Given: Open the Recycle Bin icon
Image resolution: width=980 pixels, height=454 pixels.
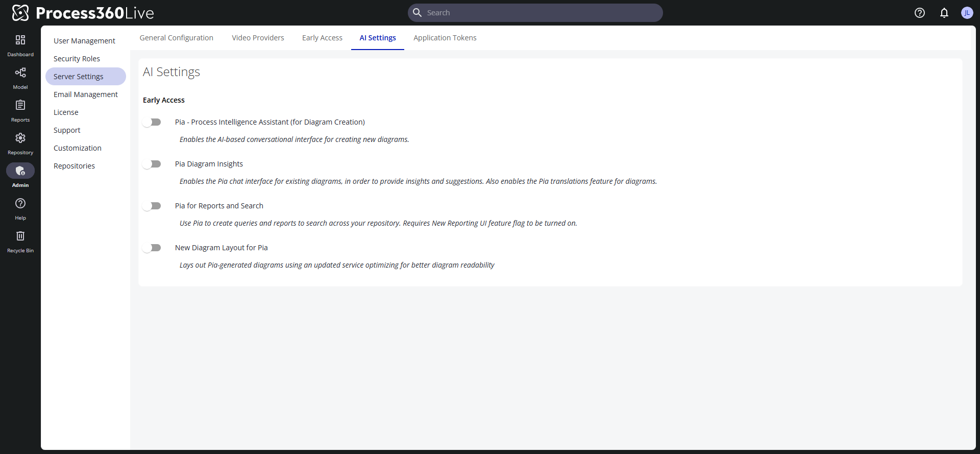Looking at the screenshot, I should pyautogui.click(x=20, y=236).
